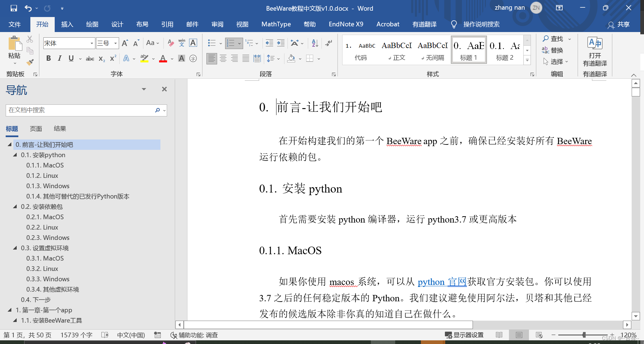Toggle Print Layout view
The image size is (644, 344).
point(519,335)
